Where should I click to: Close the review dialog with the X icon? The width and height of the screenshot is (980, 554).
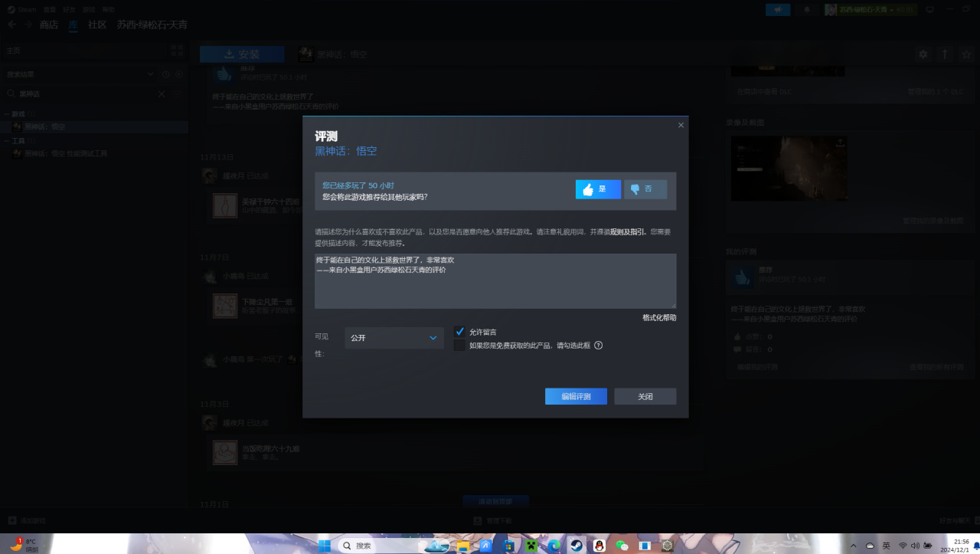point(681,125)
